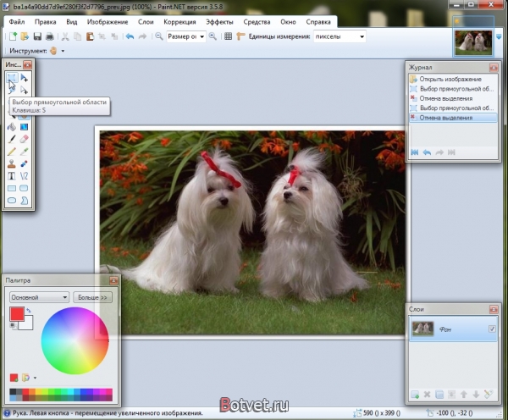Select the Color Picker eyedropper tool

click(25, 152)
